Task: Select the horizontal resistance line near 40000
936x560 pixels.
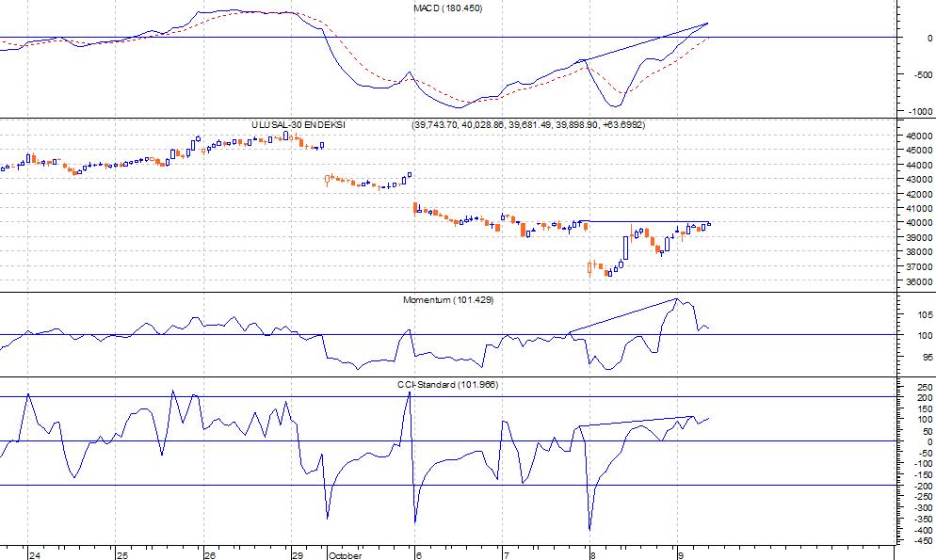Action: tap(640, 221)
